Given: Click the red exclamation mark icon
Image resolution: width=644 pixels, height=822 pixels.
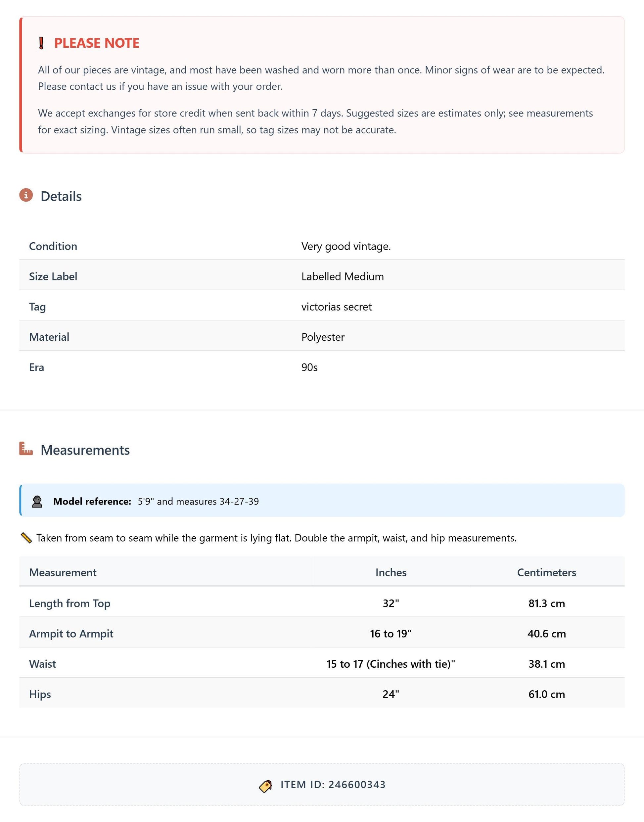Looking at the screenshot, I should [41, 43].
